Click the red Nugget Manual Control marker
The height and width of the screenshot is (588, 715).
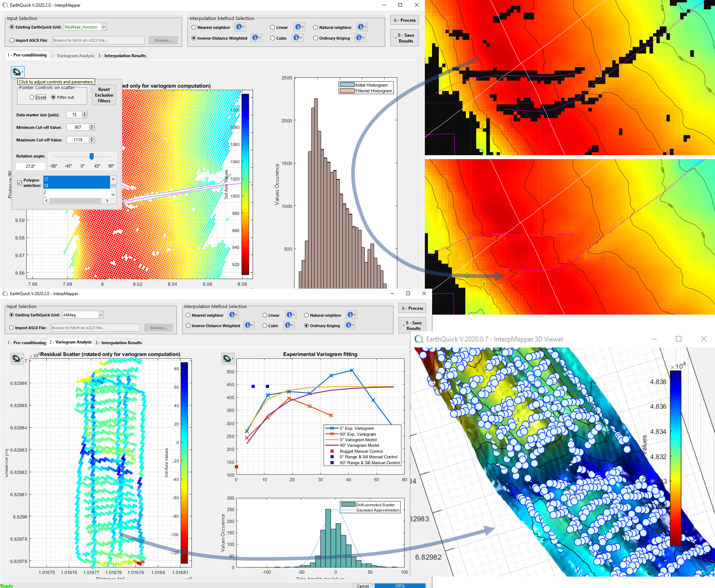[x=236, y=467]
